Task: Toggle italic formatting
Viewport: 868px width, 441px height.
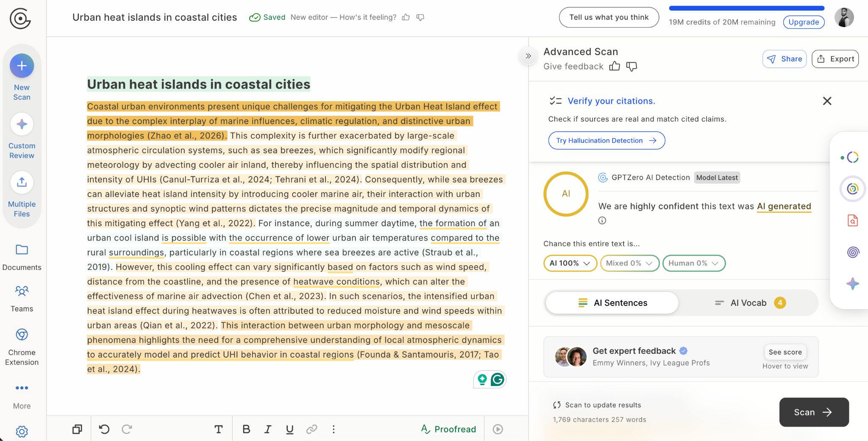Action: coord(268,429)
